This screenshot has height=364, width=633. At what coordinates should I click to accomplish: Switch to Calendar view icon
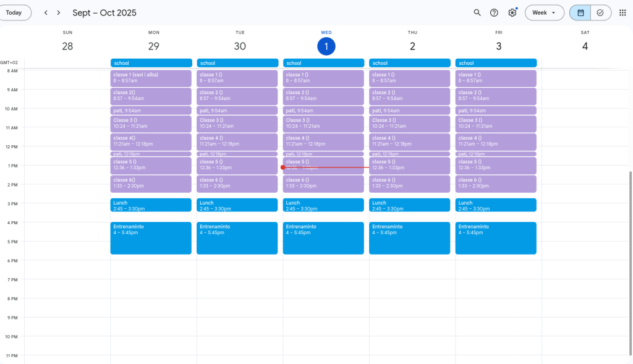click(x=580, y=12)
